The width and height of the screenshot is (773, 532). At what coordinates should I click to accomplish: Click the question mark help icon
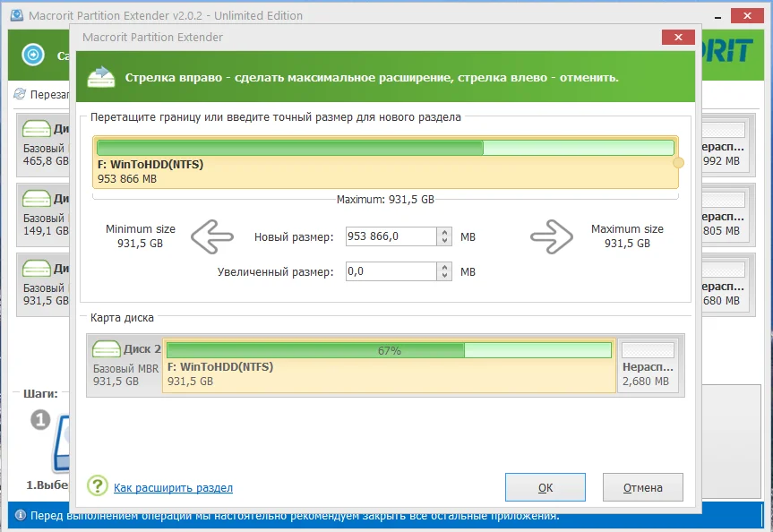tap(98, 485)
